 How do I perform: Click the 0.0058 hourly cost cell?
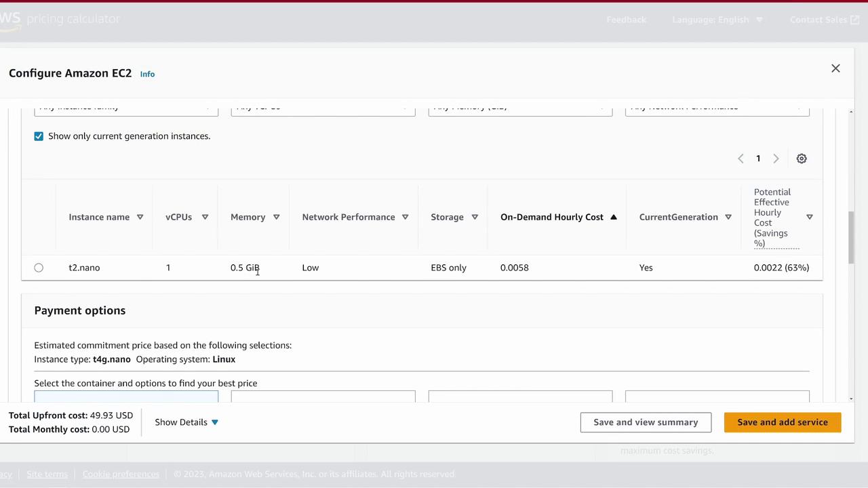(515, 268)
